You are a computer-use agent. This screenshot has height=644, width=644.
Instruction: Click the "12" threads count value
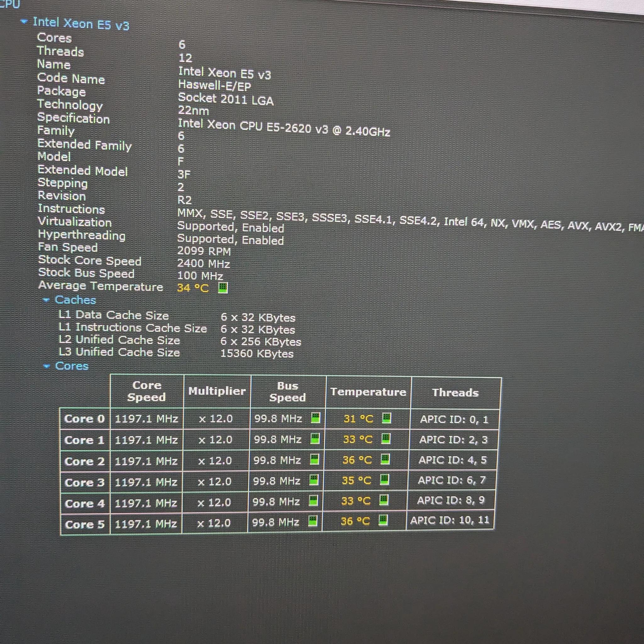click(185, 58)
